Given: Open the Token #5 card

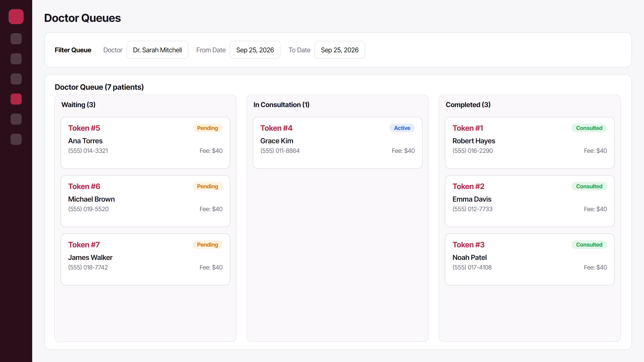Looking at the screenshot, I should click(145, 143).
